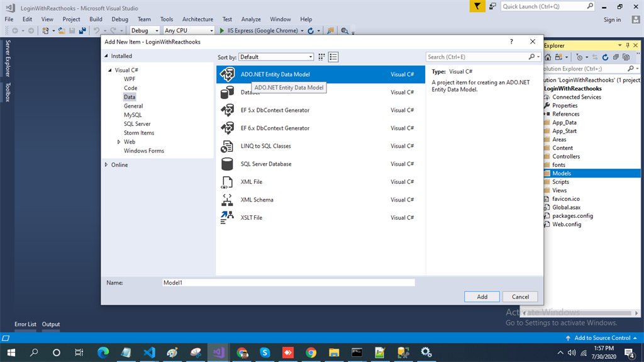Viewport: 644px width, 362px height.
Task: Switch to small icons view in dialog
Action: pyautogui.click(x=322, y=57)
